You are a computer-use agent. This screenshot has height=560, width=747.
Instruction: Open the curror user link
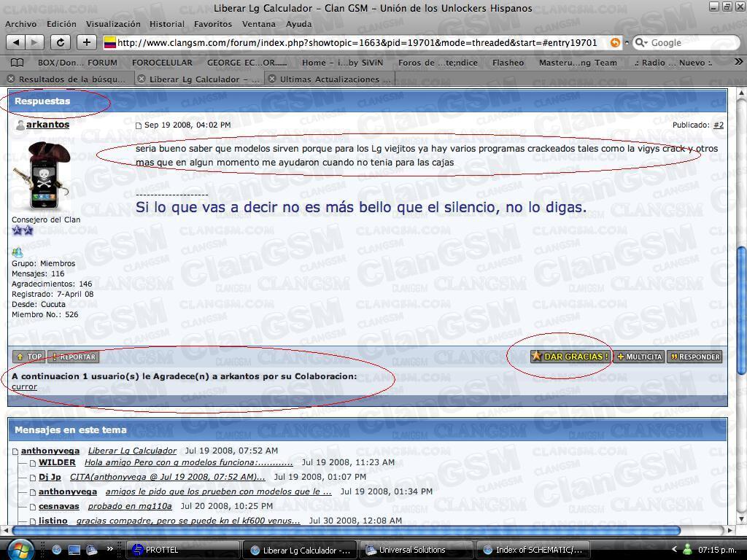click(x=24, y=386)
